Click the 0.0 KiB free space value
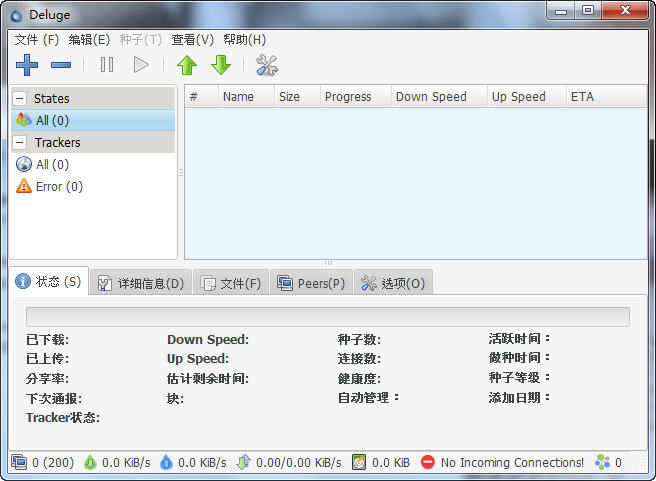The height and width of the screenshot is (481, 656). 391,463
